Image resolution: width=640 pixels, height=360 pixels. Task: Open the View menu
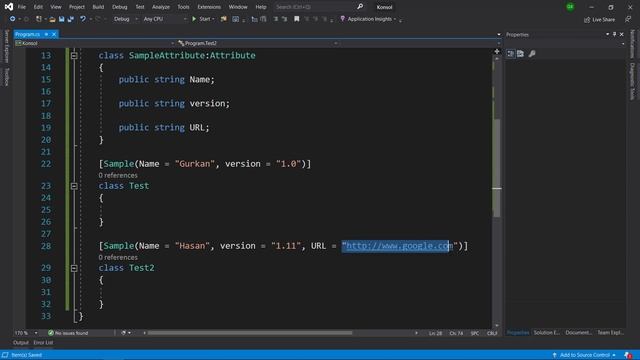click(56, 7)
